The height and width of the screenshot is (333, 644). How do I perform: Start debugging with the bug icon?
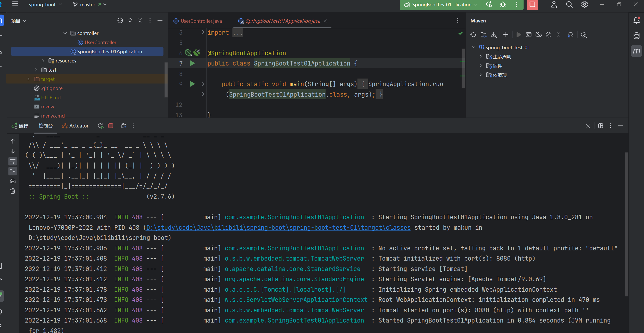click(503, 5)
